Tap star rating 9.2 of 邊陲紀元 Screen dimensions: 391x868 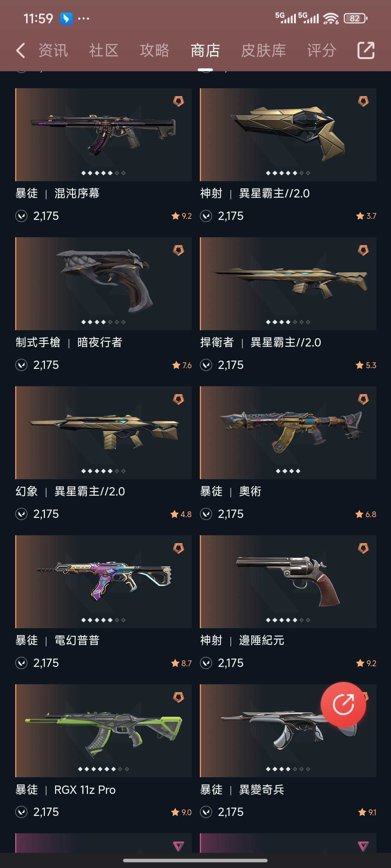tap(366, 663)
